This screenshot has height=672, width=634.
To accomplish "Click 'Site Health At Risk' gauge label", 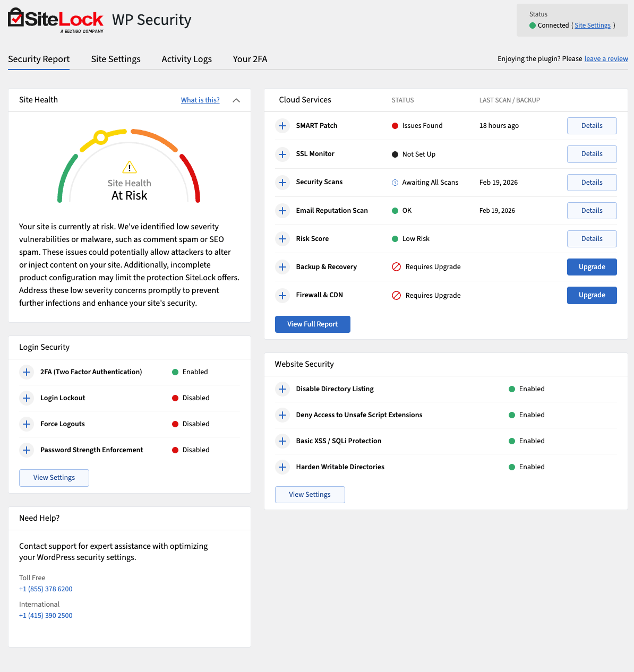I will click(130, 190).
